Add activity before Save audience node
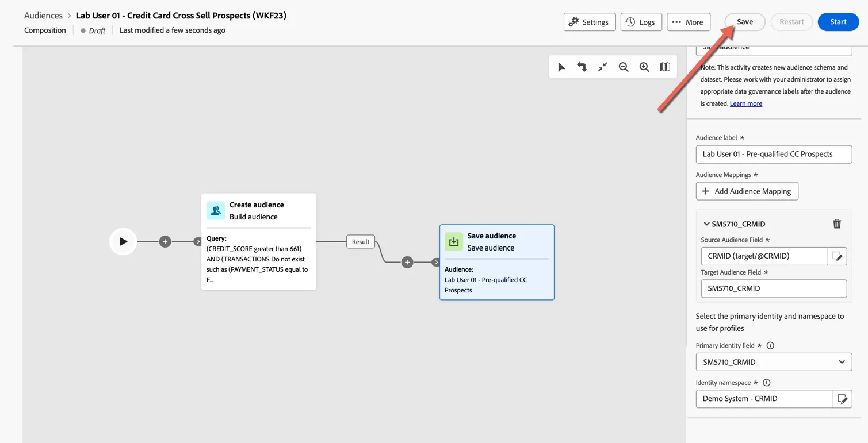Viewport: 868px width, 443px height. point(407,262)
